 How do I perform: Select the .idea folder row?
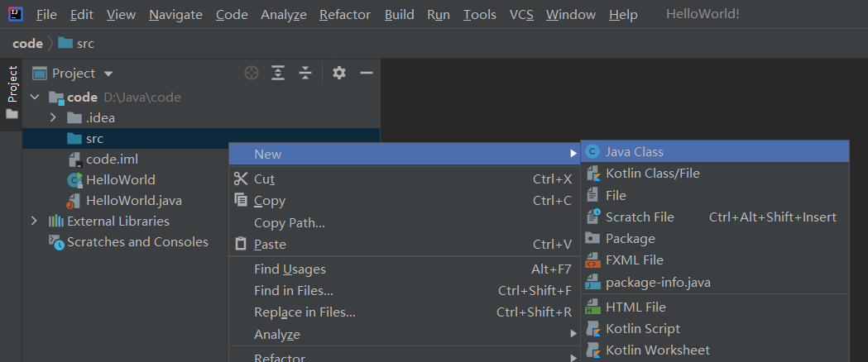click(202, 117)
